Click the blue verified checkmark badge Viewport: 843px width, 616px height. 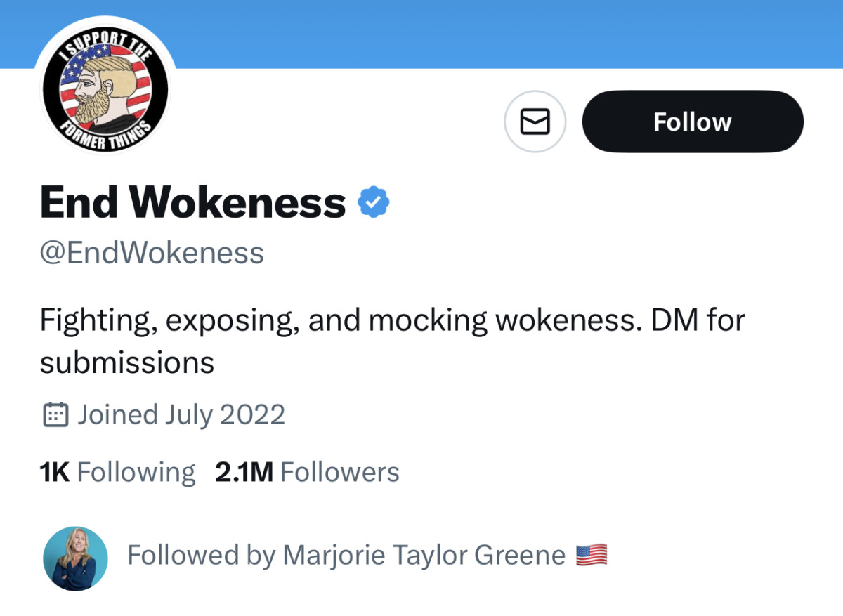click(x=373, y=202)
